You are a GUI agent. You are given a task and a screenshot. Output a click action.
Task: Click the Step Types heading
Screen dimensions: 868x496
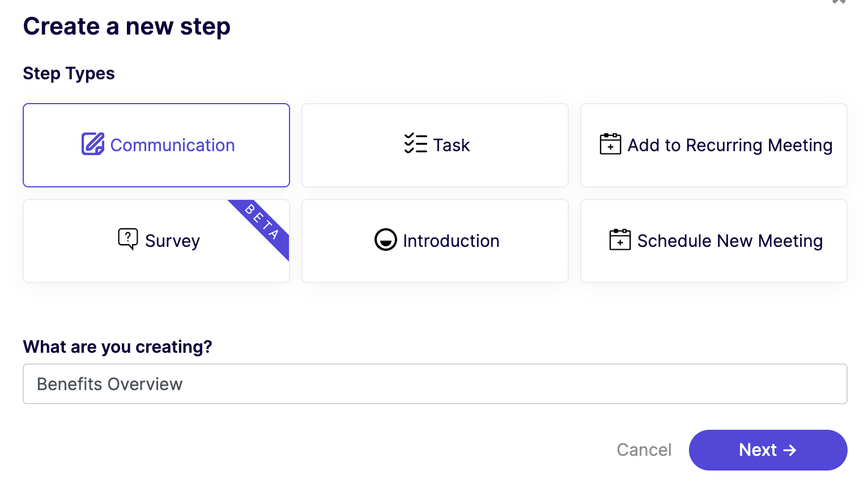[x=69, y=74]
